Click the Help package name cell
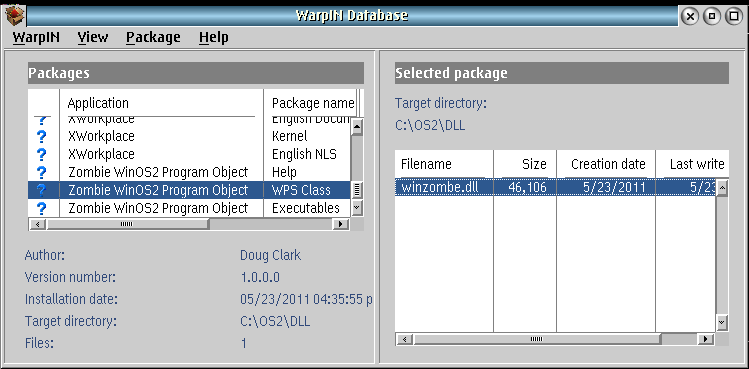Viewport: 749px width, 369px height. (285, 172)
